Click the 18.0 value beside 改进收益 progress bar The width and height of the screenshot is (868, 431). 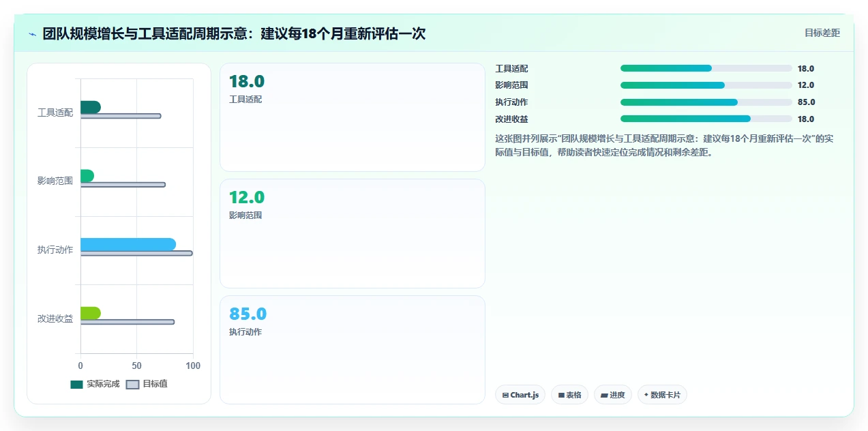(x=806, y=119)
